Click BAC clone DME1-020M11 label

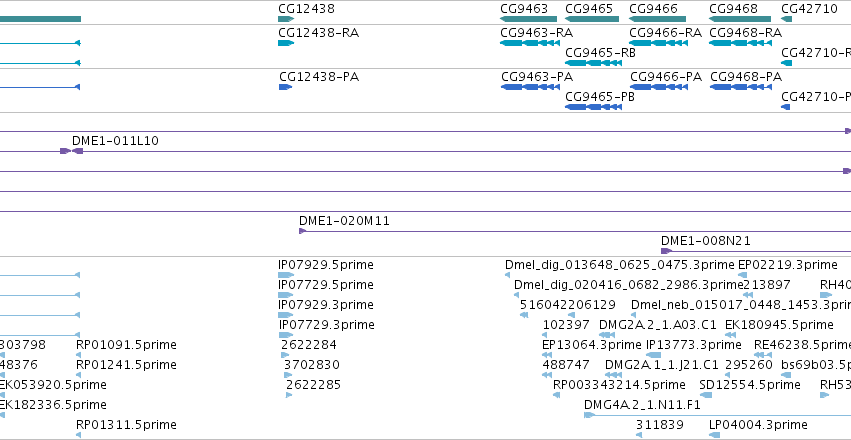[344, 221]
